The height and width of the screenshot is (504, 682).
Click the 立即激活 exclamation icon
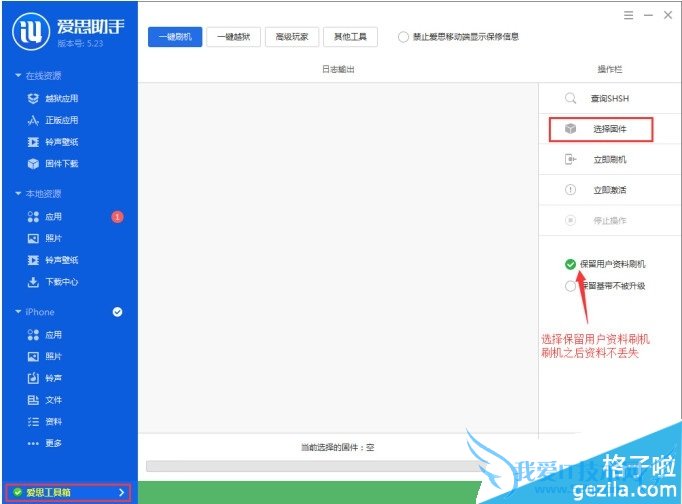click(x=570, y=190)
